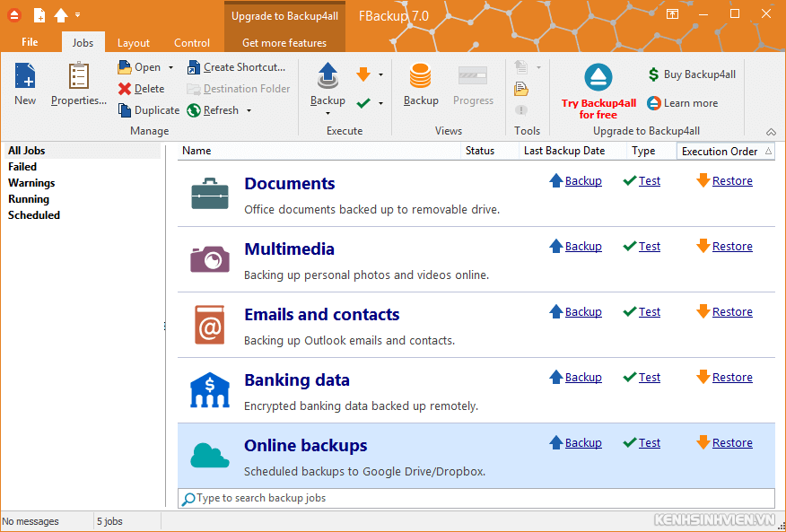Click the Emails and contacts book icon
786x532 pixels.
(x=210, y=325)
